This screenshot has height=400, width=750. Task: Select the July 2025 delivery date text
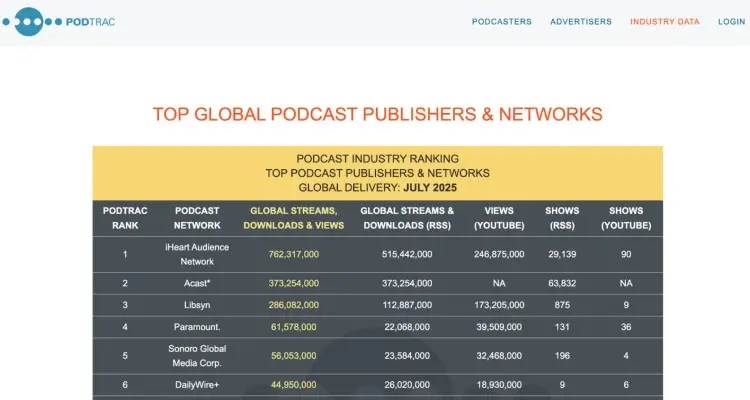430,188
